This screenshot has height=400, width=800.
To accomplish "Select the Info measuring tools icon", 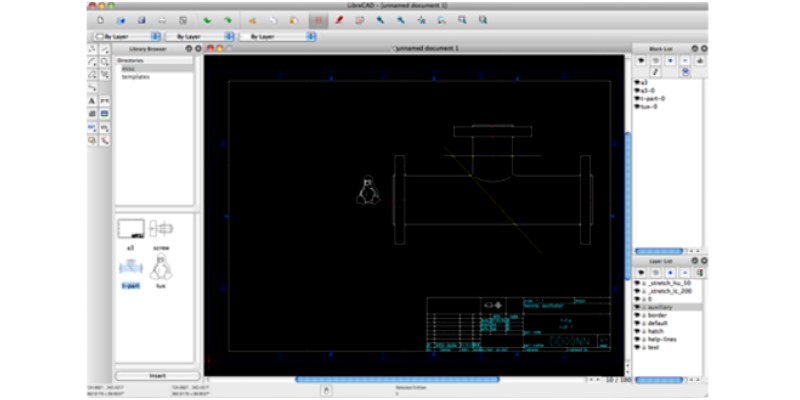I will click(x=105, y=127).
